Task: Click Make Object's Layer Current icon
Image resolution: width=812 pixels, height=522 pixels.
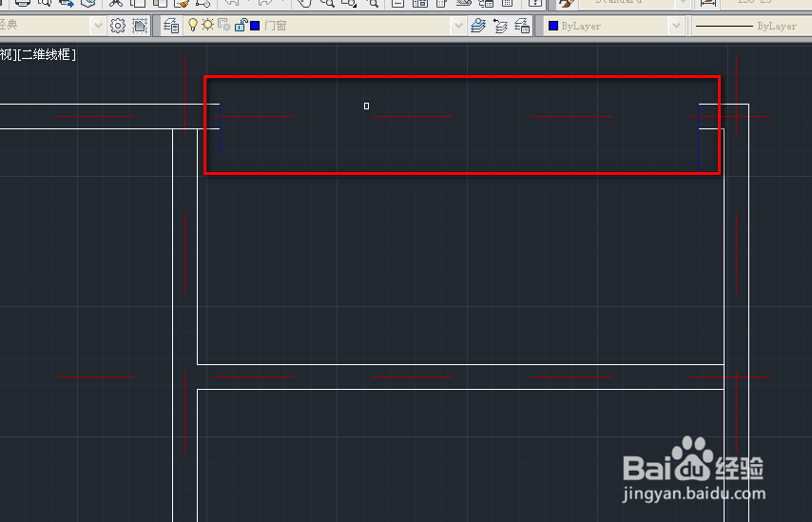Action: (478, 26)
